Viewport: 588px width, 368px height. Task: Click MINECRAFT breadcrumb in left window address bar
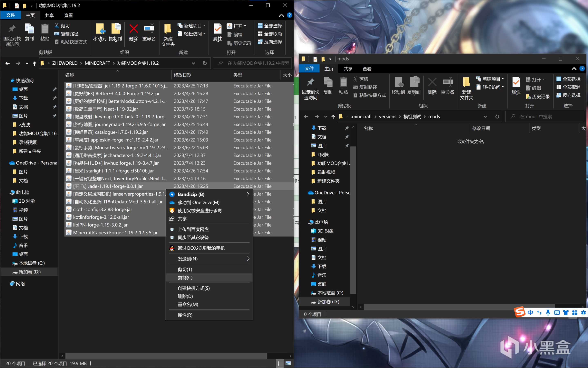tap(97, 63)
